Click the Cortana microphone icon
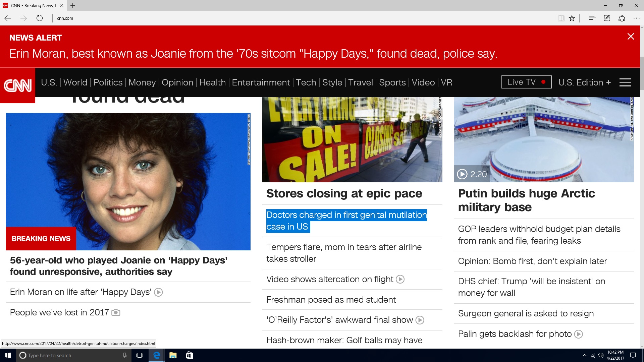The width and height of the screenshot is (644, 362). click(124, 355)
